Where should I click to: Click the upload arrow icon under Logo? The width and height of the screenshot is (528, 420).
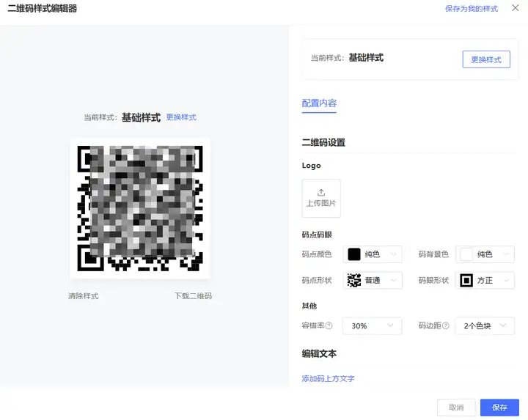click(x=321, y=193)
